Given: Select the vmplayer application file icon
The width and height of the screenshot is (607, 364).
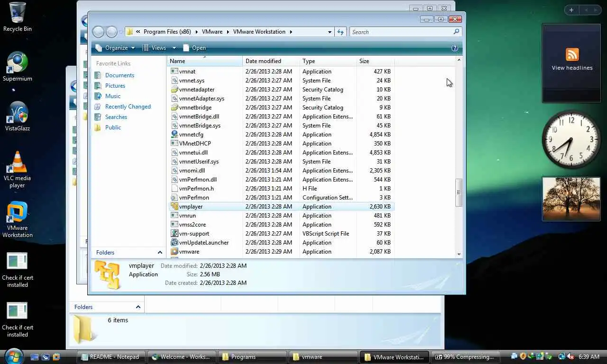Looking at the screenshot, I should [174, 207].
